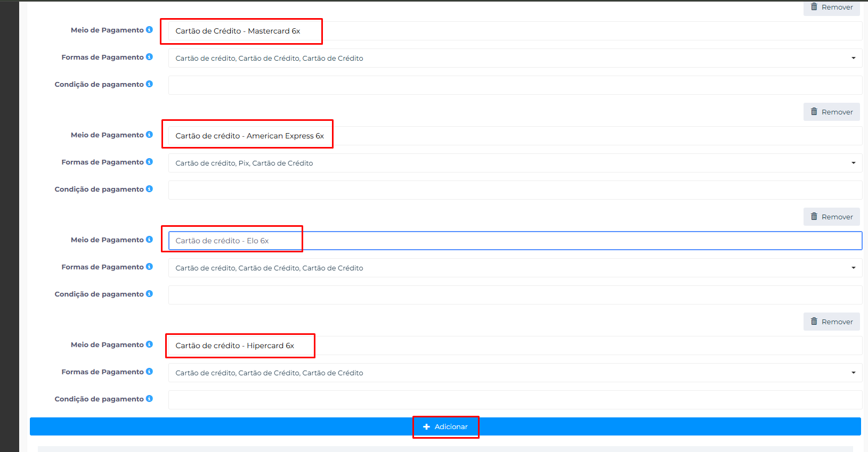The height and width of the screenshot is (452, 868).
Task: Click info icon next to Elo Formas de Pagamento
Action: click(149, 267)
